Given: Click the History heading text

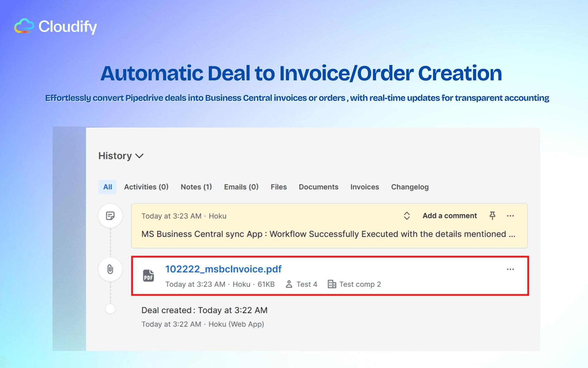Looking at the screenshot, I should click(x=115, y=156).
